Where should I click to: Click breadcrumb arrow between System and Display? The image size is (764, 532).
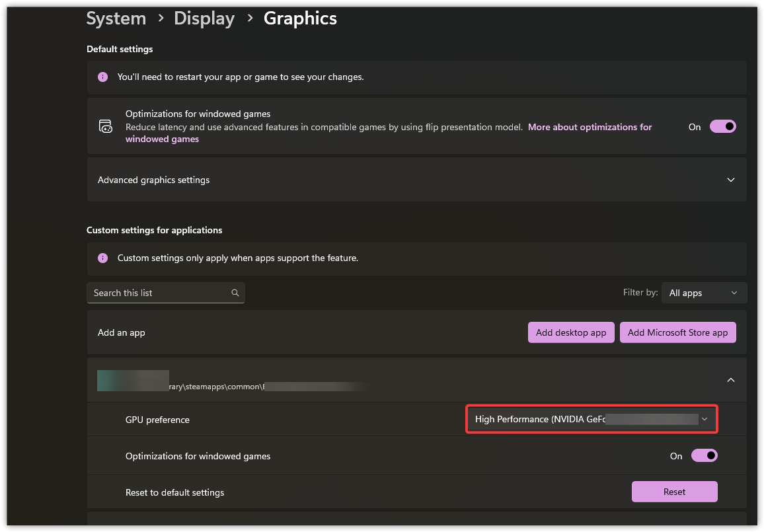[x=161, y=19]
